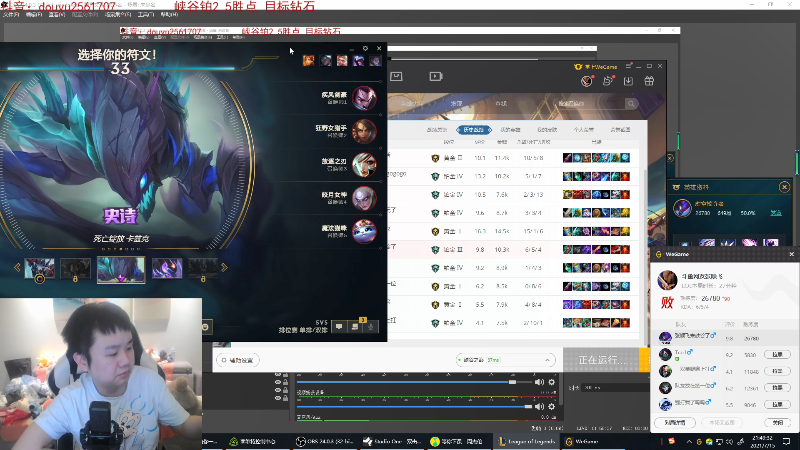
Task: Click the 辅助设置 button below the table
Action: click(x=238, y=360)
